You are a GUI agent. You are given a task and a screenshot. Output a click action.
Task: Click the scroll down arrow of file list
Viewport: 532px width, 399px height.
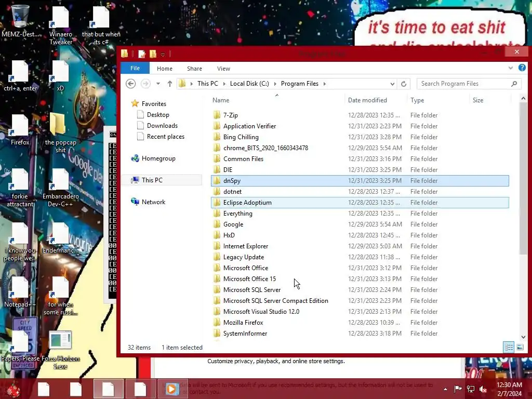coord(523,337)
